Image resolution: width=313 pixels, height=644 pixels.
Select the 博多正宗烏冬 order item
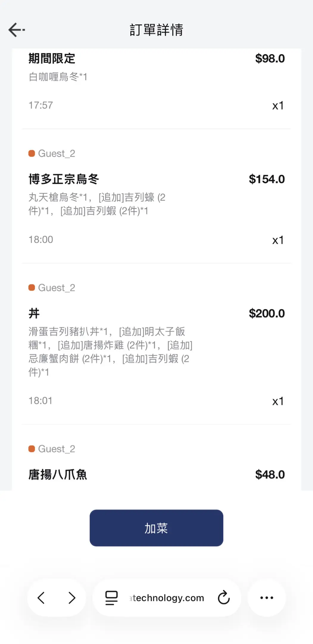tap(64, 179)
